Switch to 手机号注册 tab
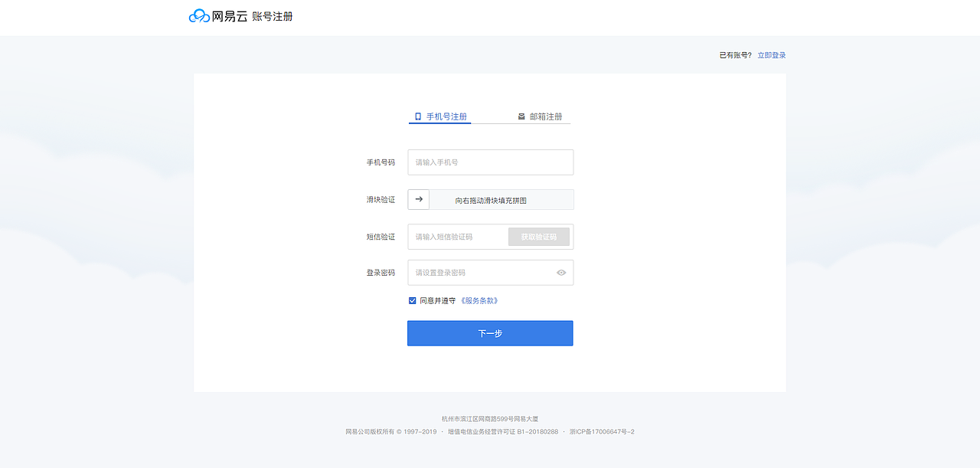This screenshot has width=980, height=468. pos(439,116)
